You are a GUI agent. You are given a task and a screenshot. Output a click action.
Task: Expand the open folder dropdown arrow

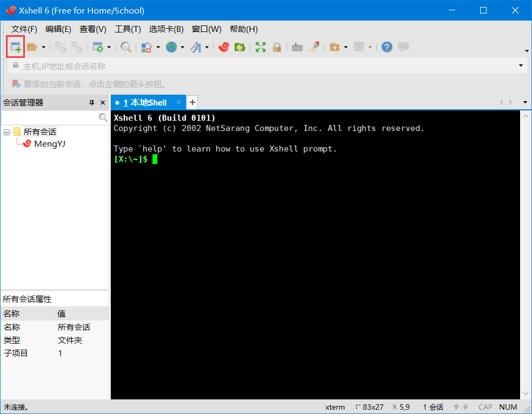pos(43,47)
